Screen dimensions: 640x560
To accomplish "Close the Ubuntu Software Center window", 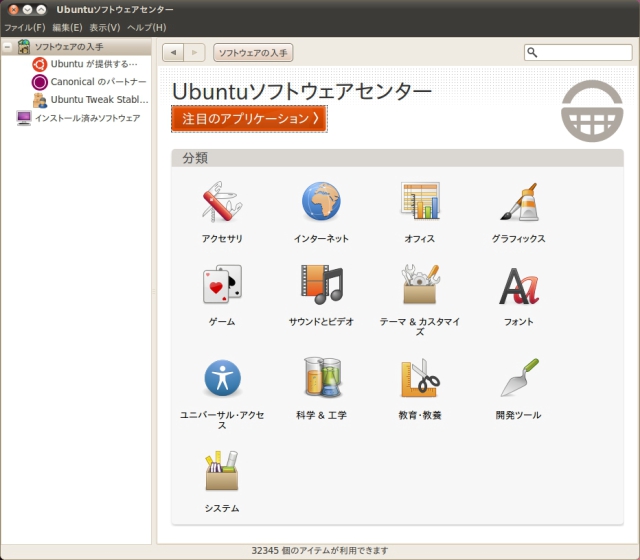I will point(13,9).
